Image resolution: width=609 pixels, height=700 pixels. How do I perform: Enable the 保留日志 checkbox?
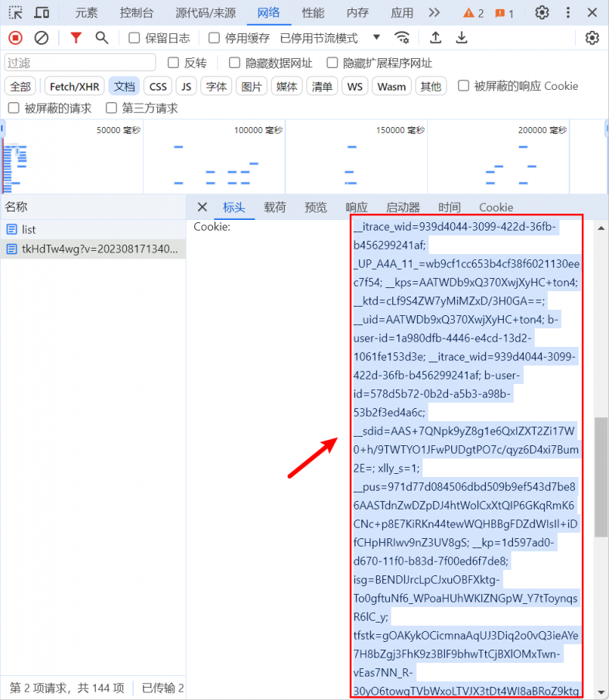(135, 38)
